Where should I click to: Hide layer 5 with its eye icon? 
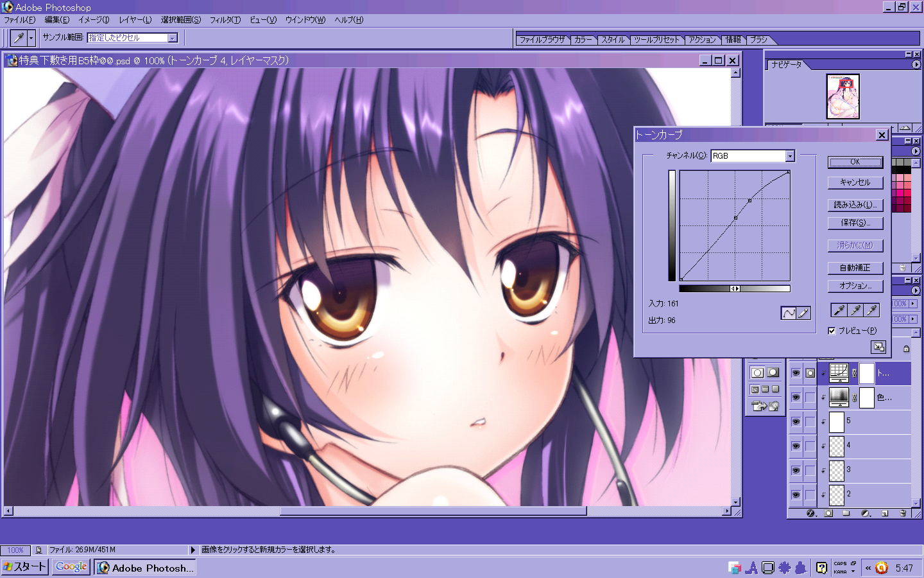coord(796,422)
